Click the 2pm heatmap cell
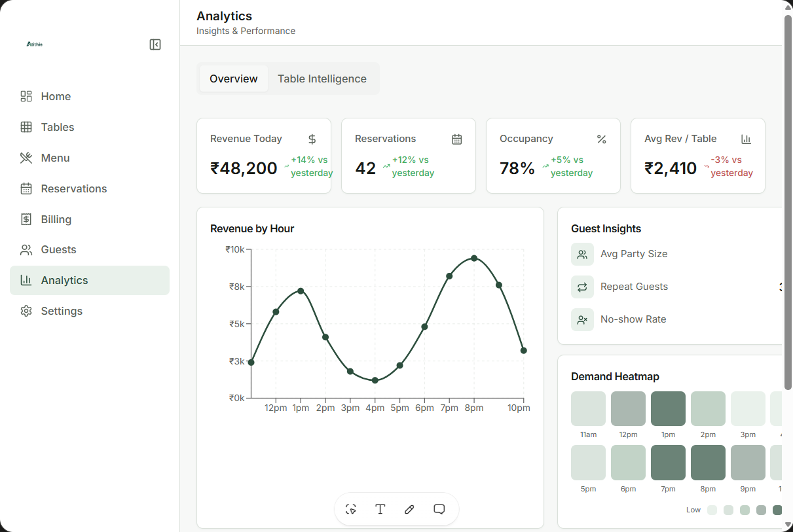The height and width of the screenshot is (532, 793). pyautogui.click(x=708, y=409)
